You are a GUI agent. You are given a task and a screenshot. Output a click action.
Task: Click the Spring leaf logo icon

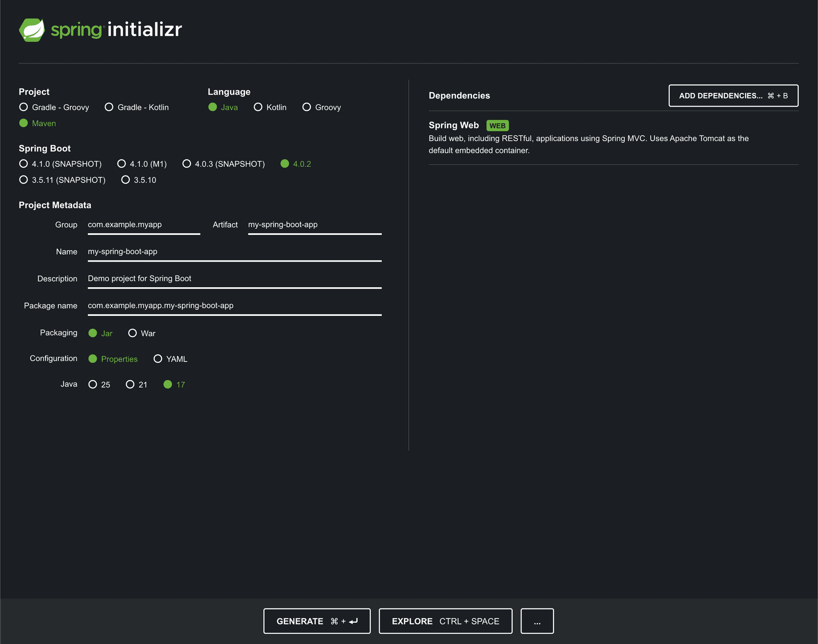coord(32,30)
